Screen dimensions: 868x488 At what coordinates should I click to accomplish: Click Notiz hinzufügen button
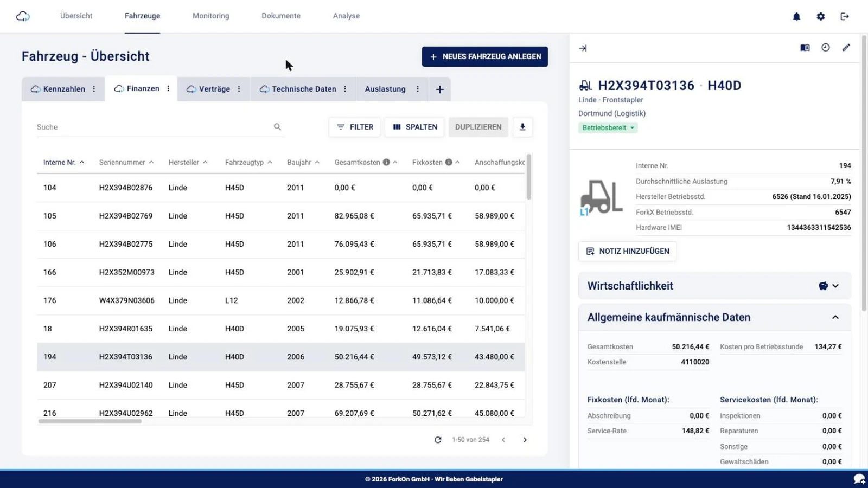pyautogui.click(x=628, y=251)
